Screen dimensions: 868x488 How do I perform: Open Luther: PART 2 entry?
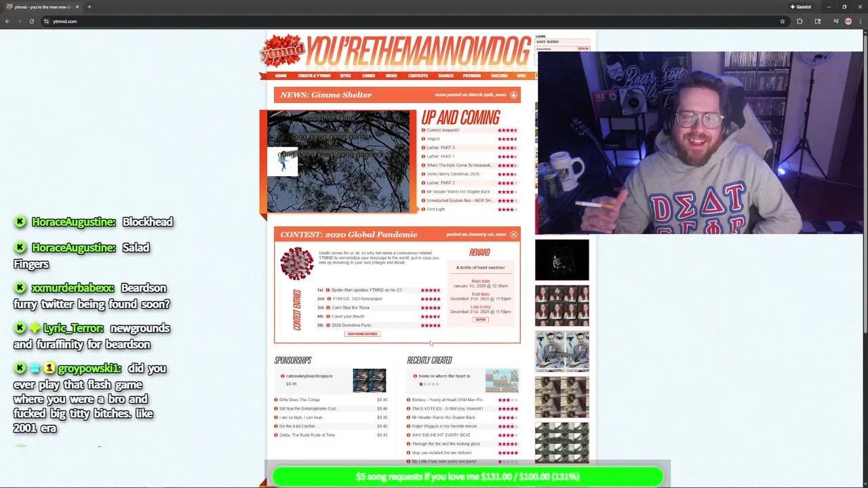point(441,183)
